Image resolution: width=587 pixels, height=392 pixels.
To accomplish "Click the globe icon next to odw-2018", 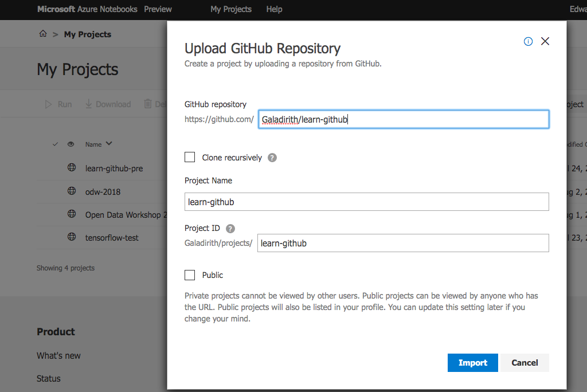I will 72,191.
